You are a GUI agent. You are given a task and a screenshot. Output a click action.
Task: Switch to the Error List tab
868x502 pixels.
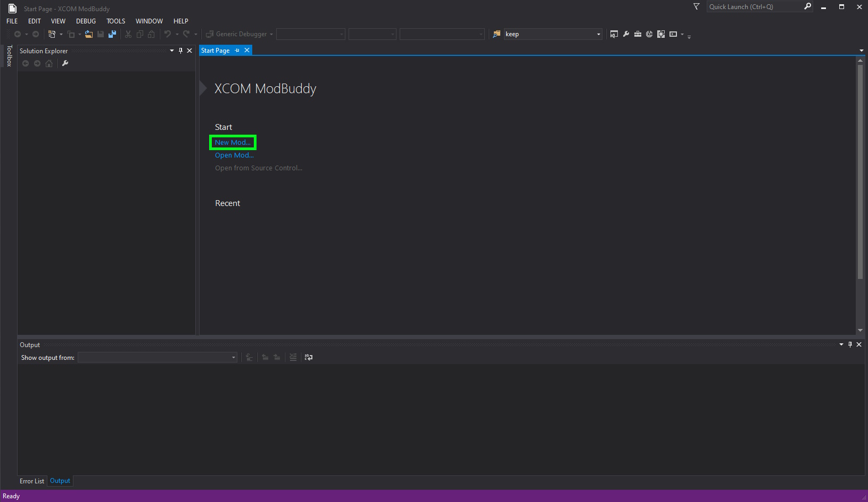pyautogui.click(x=32, y=481)
